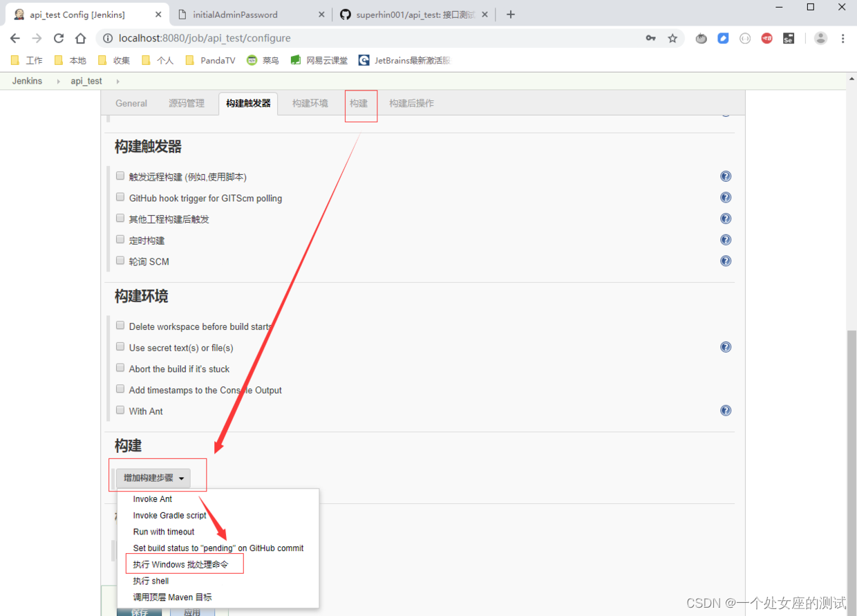Check Abort the build if it's stuck

(x=120, y=368)
